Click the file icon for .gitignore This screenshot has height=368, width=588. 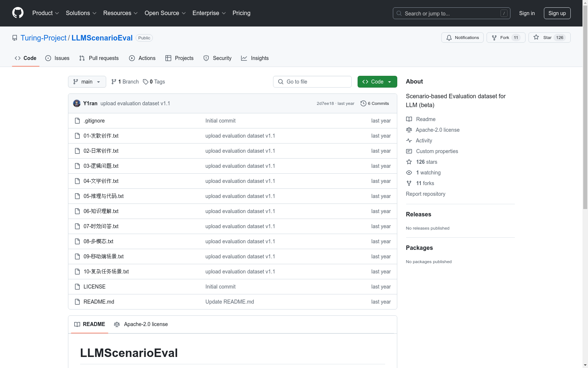(x=77, y=121)
